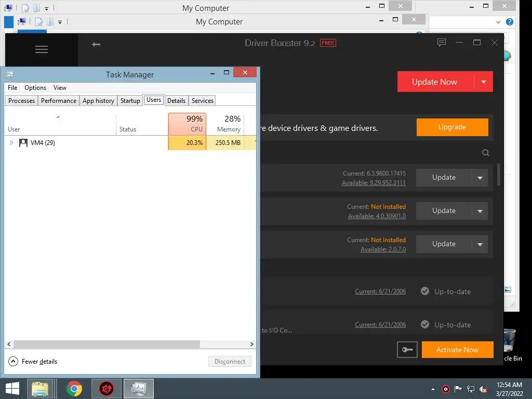Open dropdown for 9.29.952.3111 driver update
The height and width of the screenshot is (399, 532).
[480, 178]
